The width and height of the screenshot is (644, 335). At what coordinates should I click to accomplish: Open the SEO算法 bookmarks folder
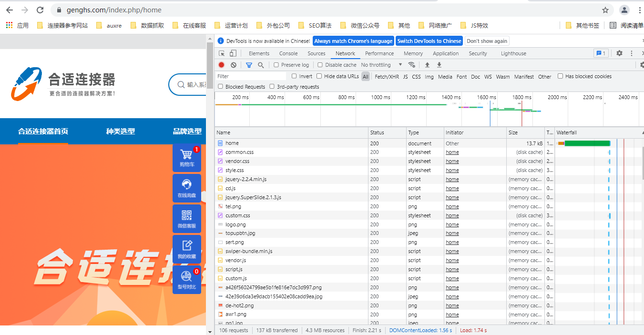point(315,25)
